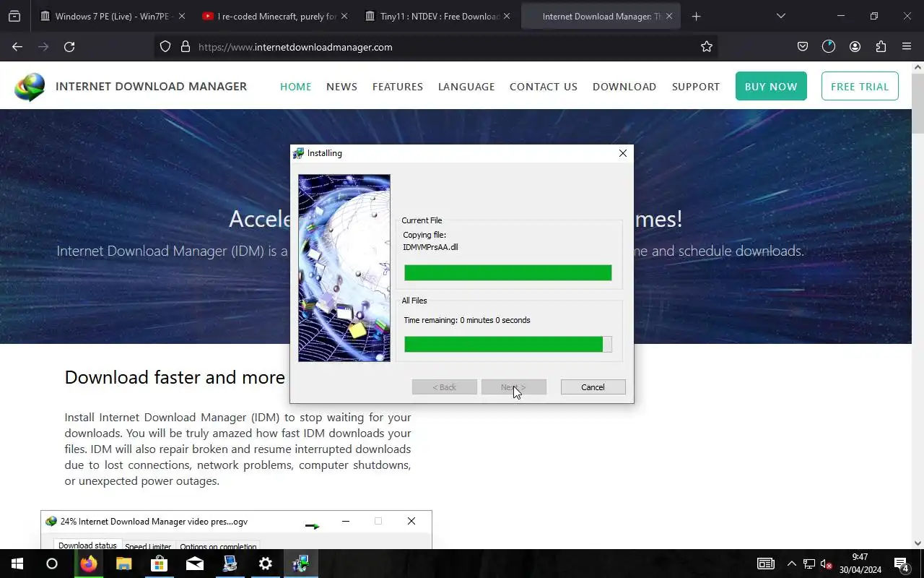Viewport: 924px width, 578px height.
Task: Open the Firefox account icon
Action: tap(855, 46)
